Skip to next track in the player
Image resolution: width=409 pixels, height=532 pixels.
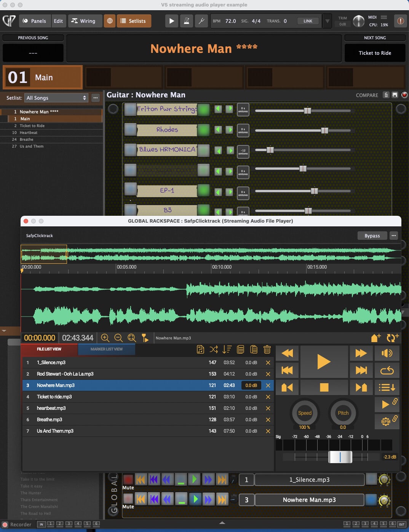(361, 370)
